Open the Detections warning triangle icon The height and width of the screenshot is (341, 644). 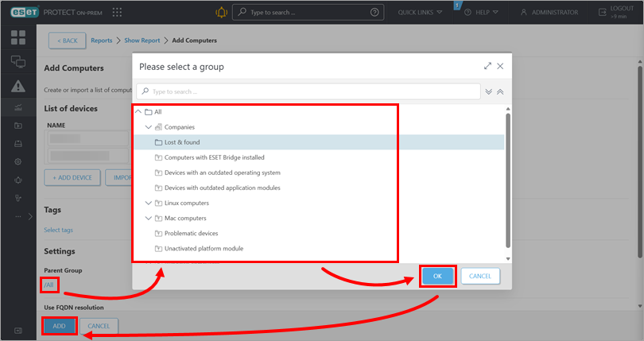click(18, 86)
